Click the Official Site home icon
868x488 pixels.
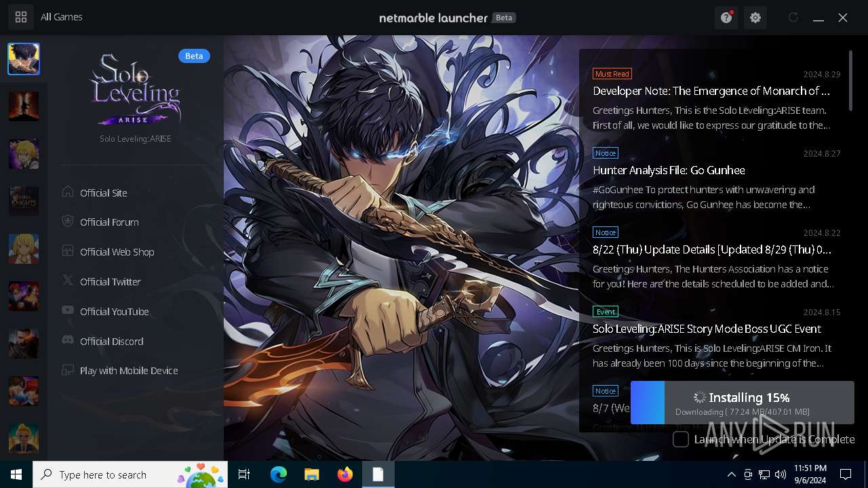click(68, 192)
